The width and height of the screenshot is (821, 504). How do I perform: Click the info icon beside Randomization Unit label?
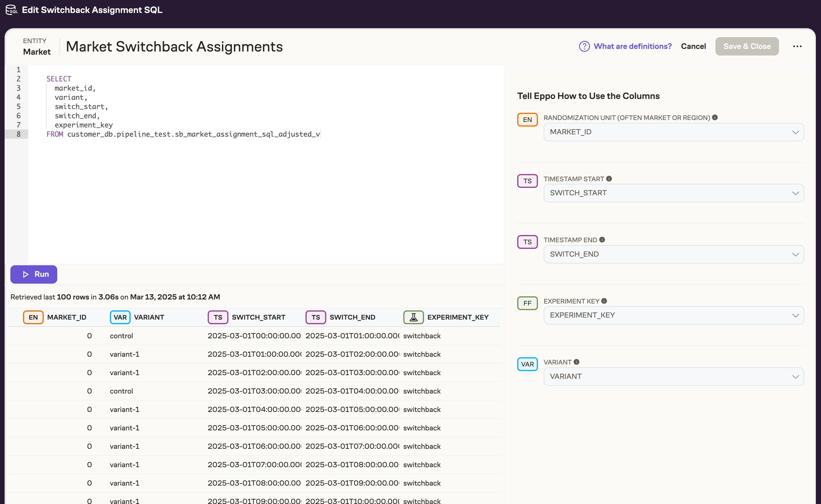pos(715,117)
